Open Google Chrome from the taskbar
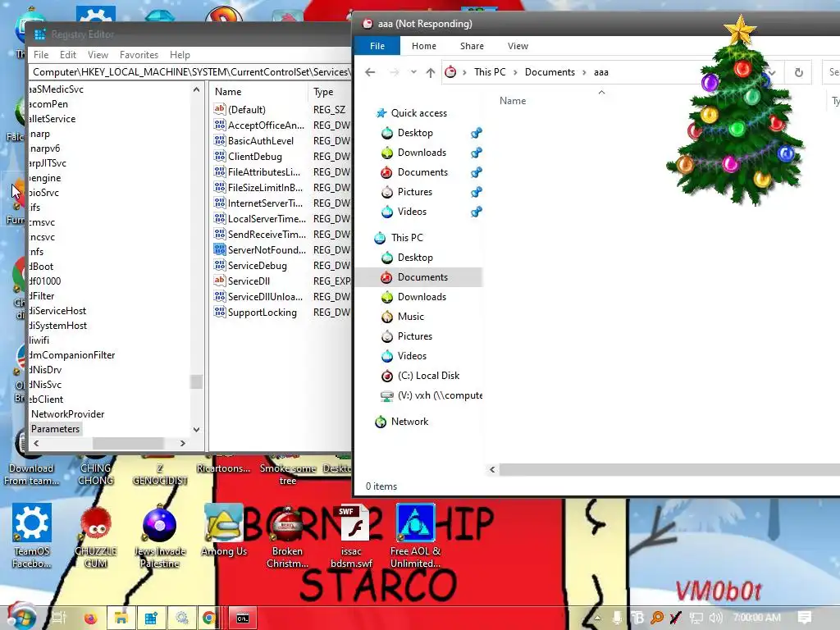This screenshot has height=630, width=840. pyautogui.click(x=209, y=619)
